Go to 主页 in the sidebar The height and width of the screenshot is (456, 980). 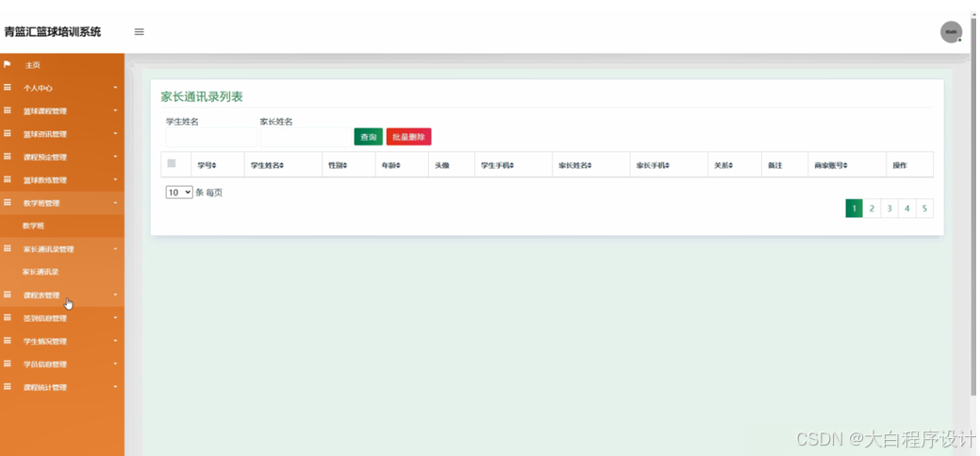32,65
